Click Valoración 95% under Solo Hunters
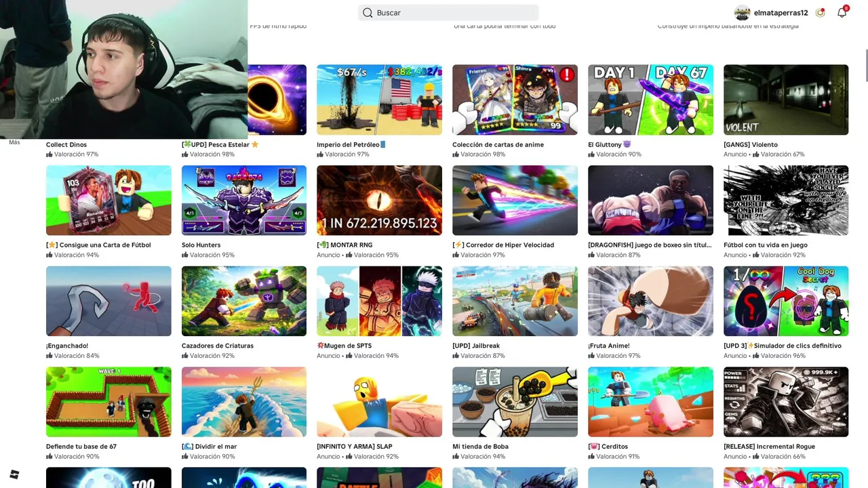Viewport: 868px width, 488px height. (x=208, y=255)
